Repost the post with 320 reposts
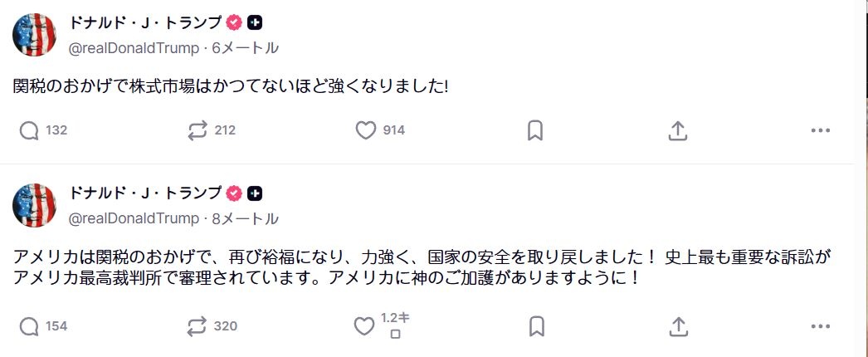Image resolution: width=868 pixels, height=357 pixels. [197, 325]
